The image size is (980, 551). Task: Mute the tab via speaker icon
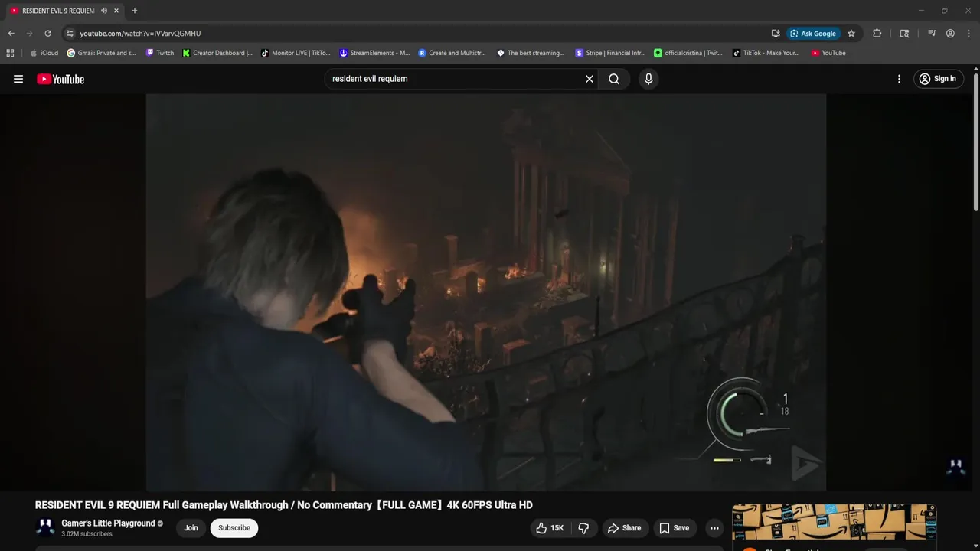click(104, 11)
